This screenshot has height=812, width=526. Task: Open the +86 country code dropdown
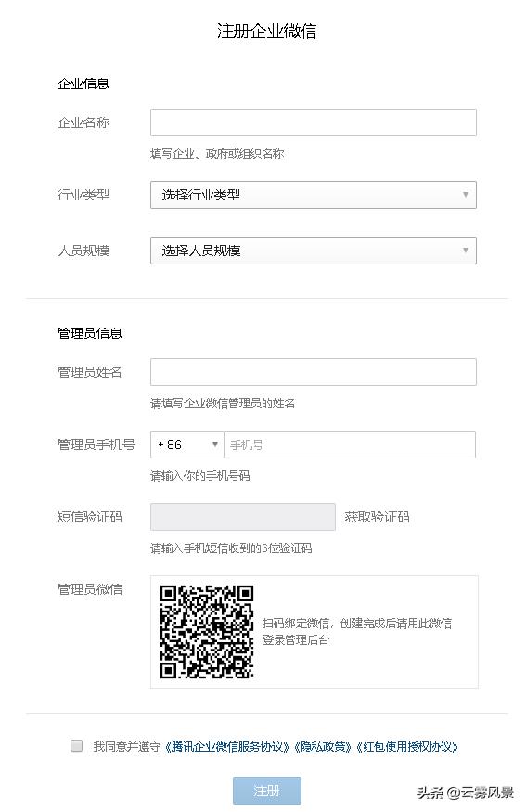pyautogui.click(x=186, y=445)
